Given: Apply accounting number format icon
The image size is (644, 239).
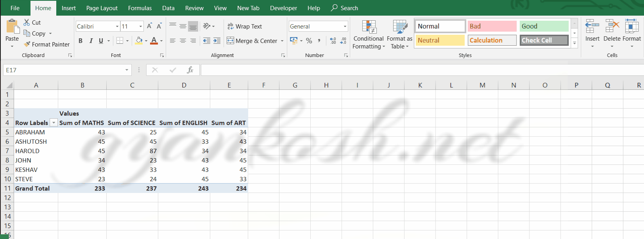Looking at the screenshot, I should click(294, 41).
